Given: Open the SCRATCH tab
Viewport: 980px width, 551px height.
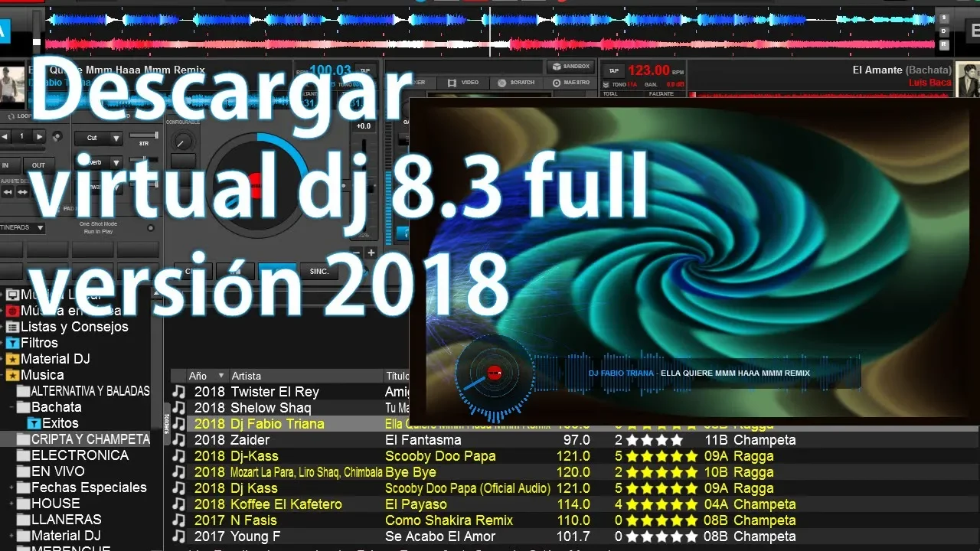Looking at the screenshot, I should (x=517, y=83).
